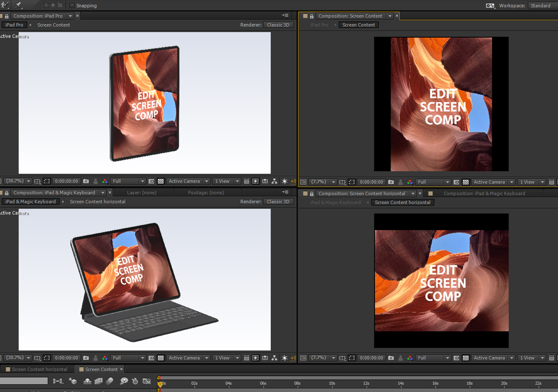Select the Auto-keyframe stopwatch icon
Image resolution: width=558 pixels, height=392 pixels.
[x=135, y=380]
